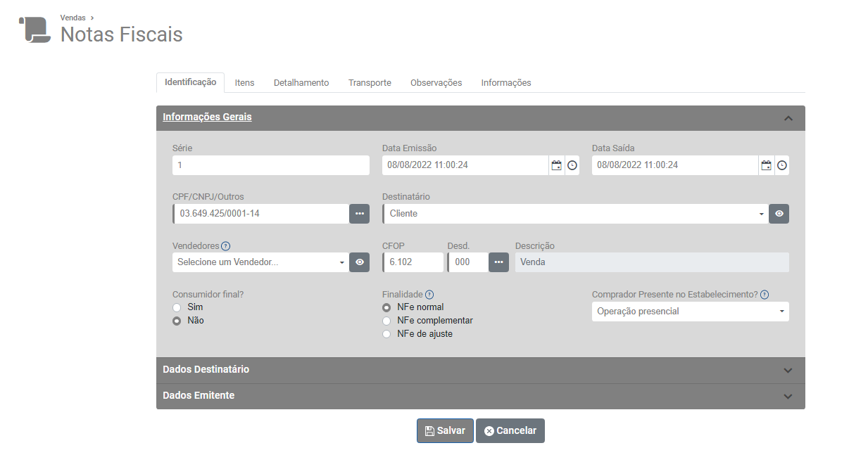Click into the Série input field
Viewport: 868px width, 455px height.
pyautogui.click(x=270, y=165)
